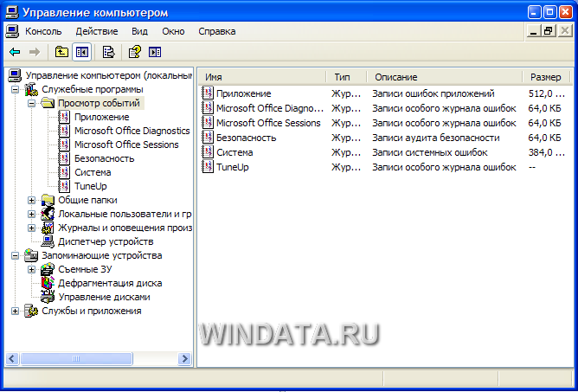This screenshot has width=578, height=392.
Task: Click the Back arrow toolbar icon
Action: pos(15,52)
